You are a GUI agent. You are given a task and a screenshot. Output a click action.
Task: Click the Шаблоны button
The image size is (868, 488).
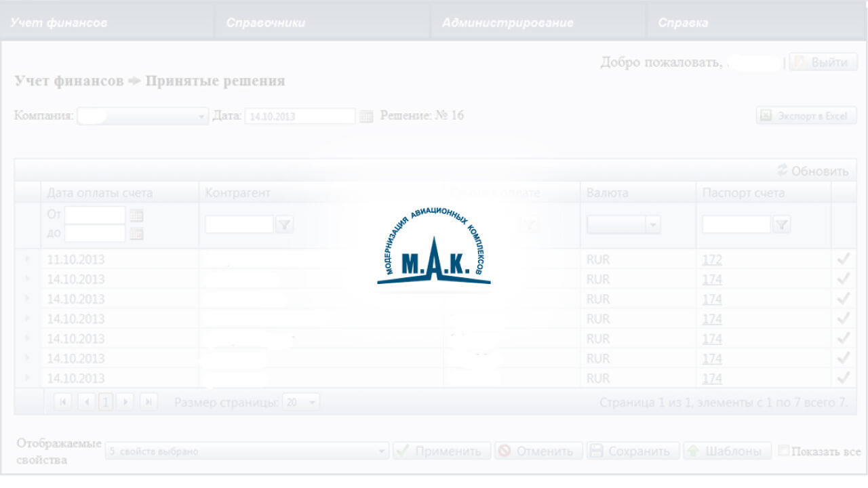point(727,451)
